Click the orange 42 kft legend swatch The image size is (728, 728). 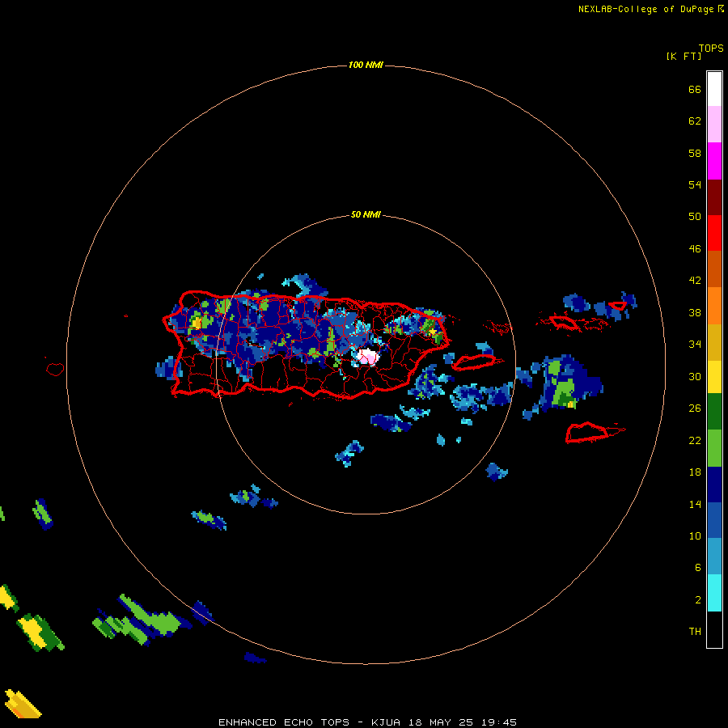pos(714,306)
